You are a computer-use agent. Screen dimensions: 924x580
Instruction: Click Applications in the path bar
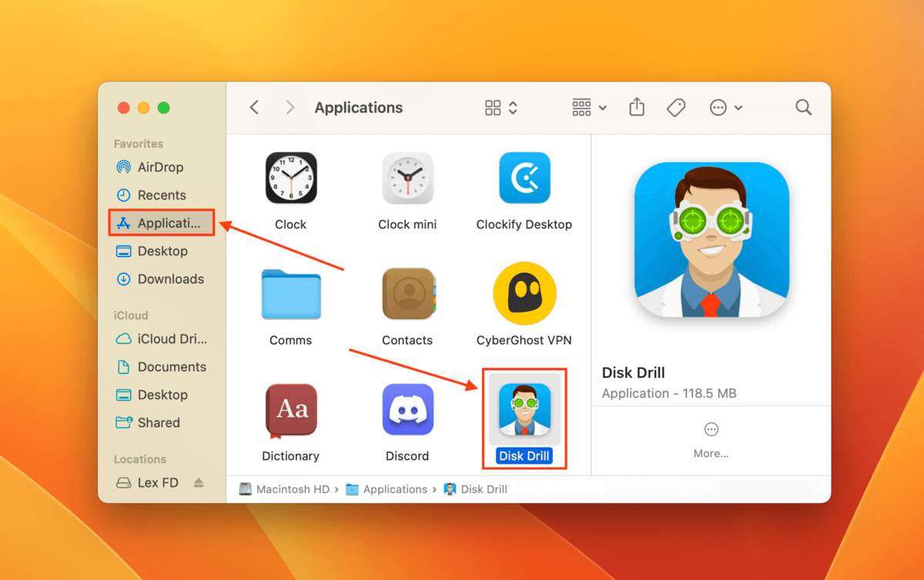click(387, 489)
